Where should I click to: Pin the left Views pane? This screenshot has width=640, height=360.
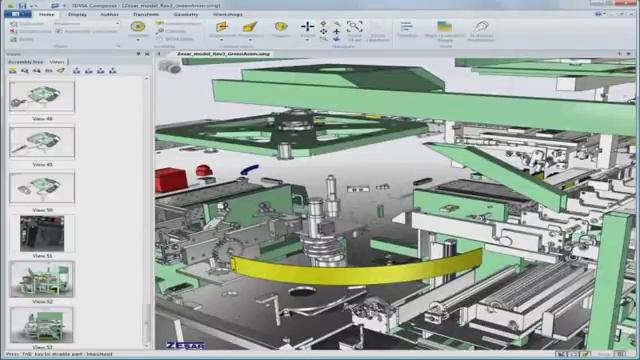138,54
